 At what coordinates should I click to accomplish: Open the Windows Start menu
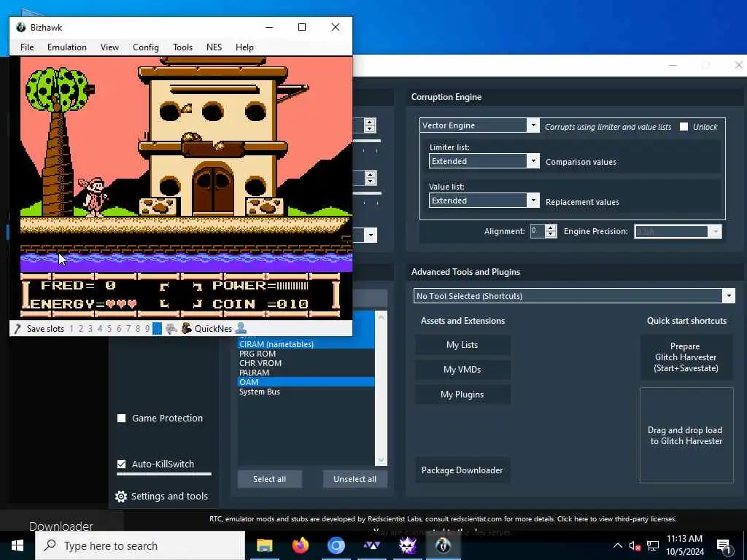18,545
